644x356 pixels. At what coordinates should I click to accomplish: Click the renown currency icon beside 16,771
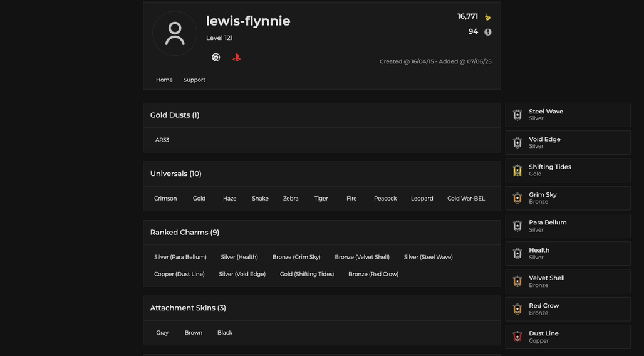487,17
